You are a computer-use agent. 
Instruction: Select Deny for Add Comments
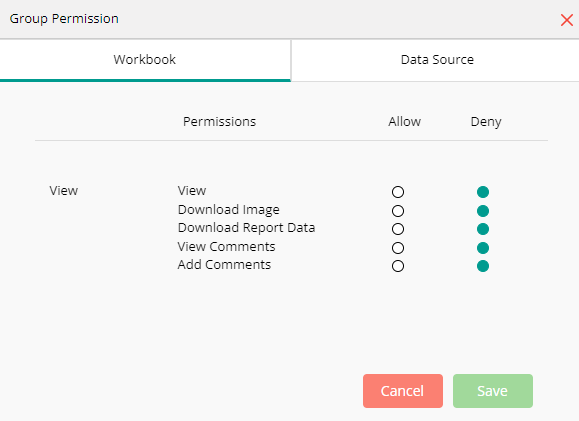pos(483,266)
